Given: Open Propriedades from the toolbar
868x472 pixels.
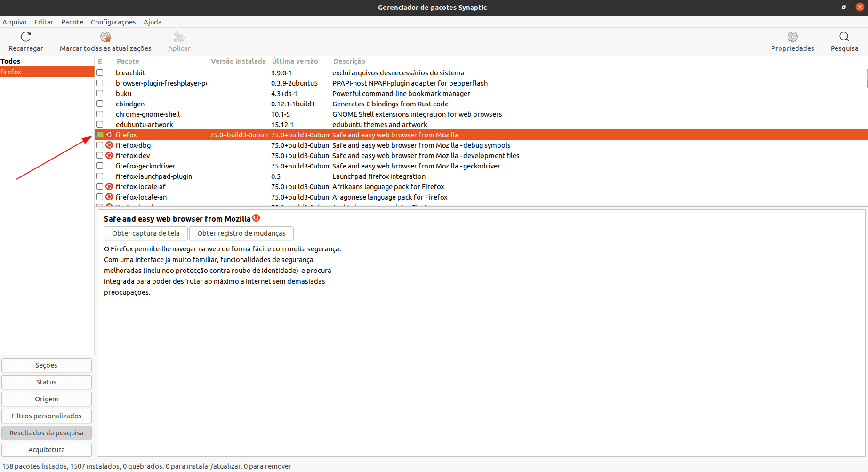Looking at the screenshot, I should [792, 41].
